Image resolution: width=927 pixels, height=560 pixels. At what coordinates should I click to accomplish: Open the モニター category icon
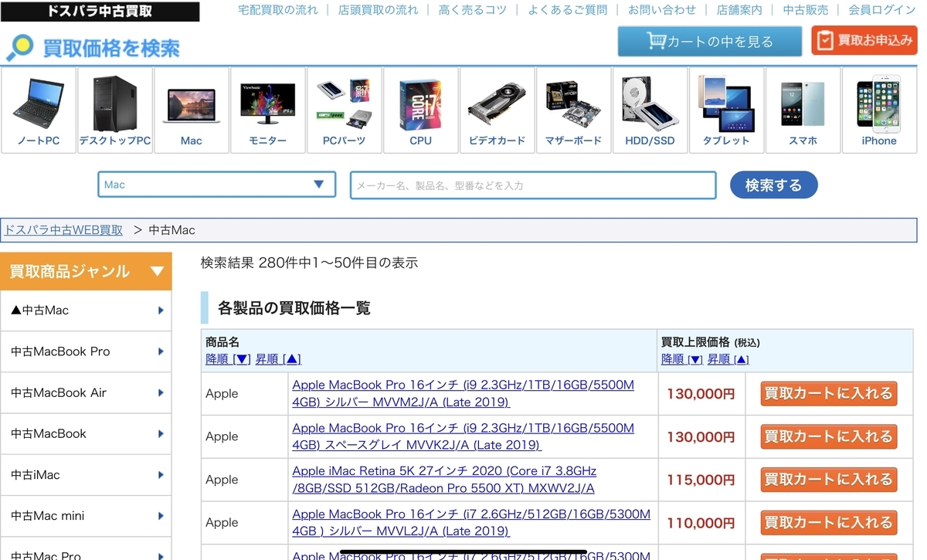click(268, 110)
